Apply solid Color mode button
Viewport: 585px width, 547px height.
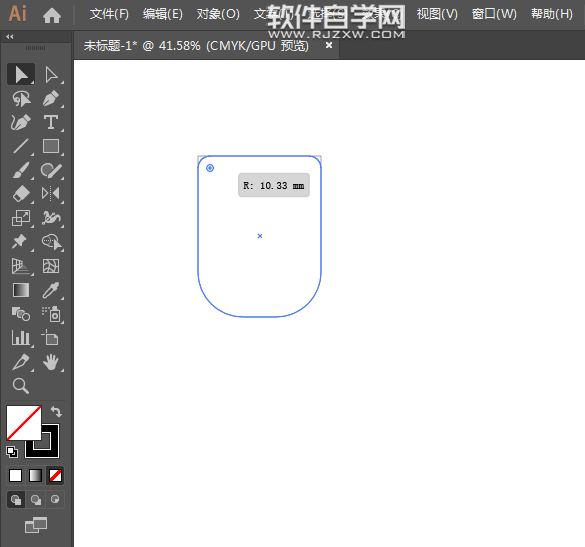(15, 475)
